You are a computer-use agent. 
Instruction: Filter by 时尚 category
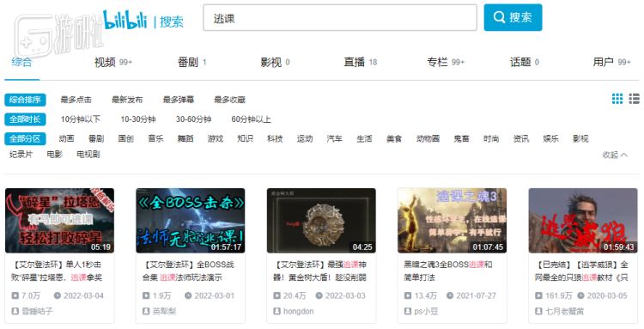point(491,139)
